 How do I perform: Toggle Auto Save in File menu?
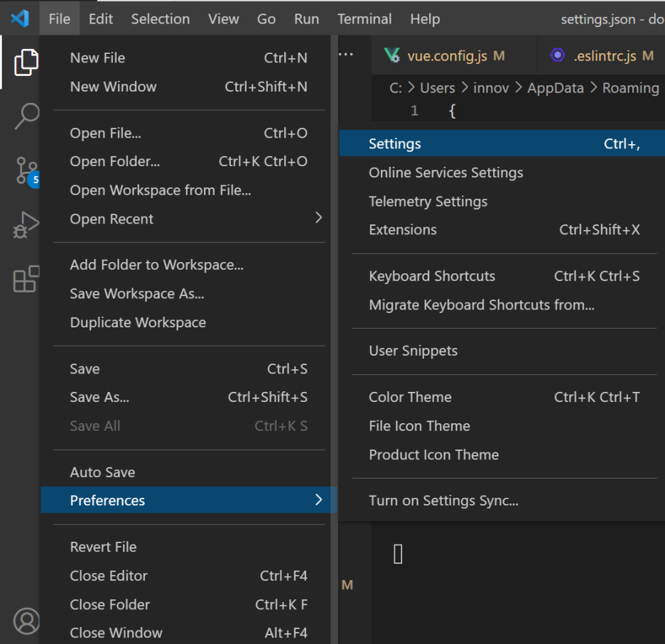tap(102, 472)
